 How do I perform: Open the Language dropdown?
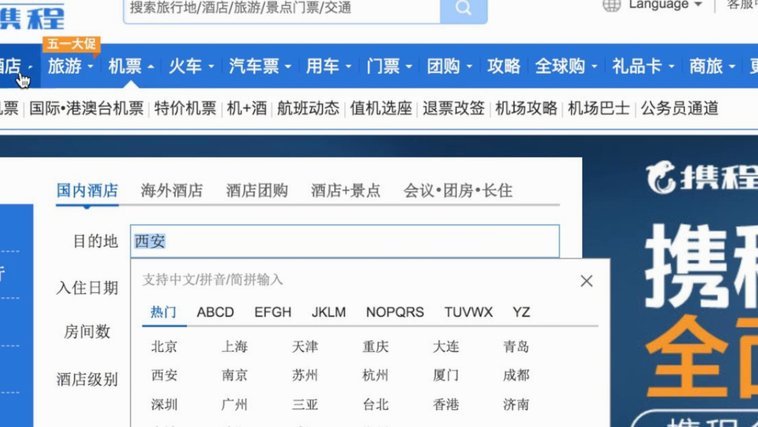tap(665, 5)
